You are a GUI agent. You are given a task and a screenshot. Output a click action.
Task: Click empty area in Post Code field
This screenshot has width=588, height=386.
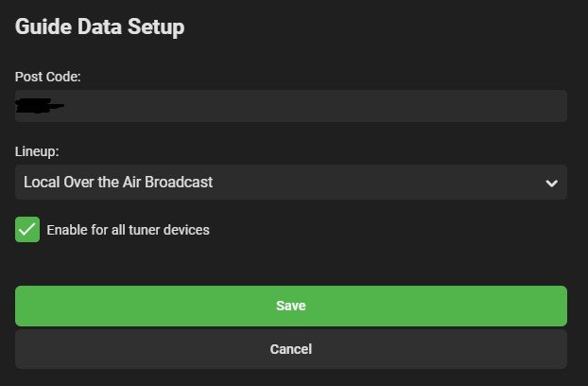coord(331,106)
